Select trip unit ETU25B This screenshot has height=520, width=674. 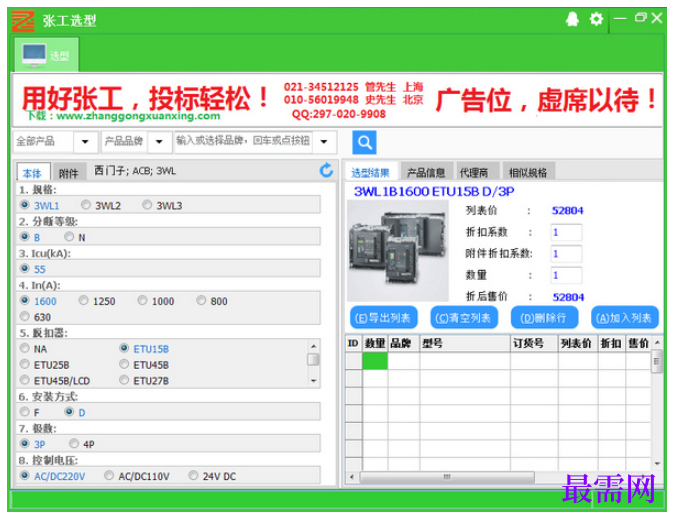point(25,364)
